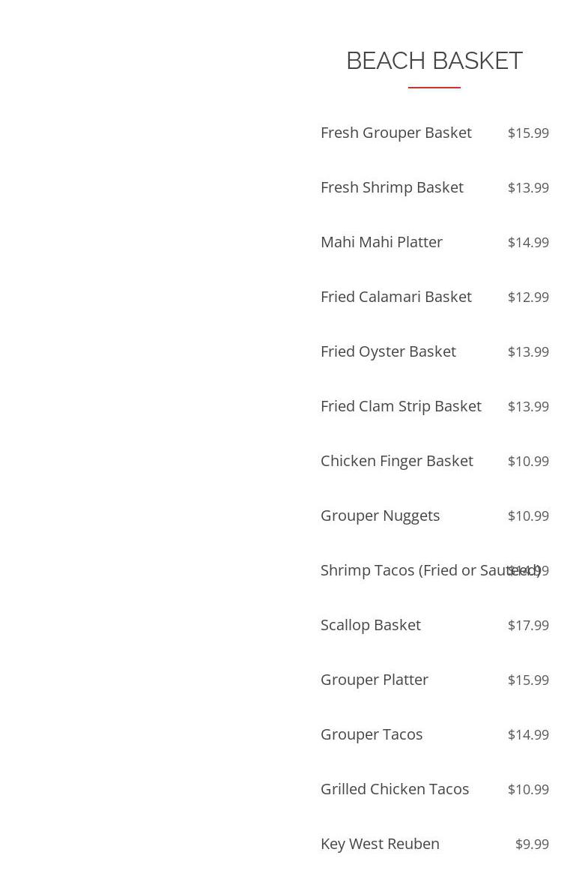
Task: Click Grilled Chicken Tacos
Action: pyautogui.click(x=394, y=789)
